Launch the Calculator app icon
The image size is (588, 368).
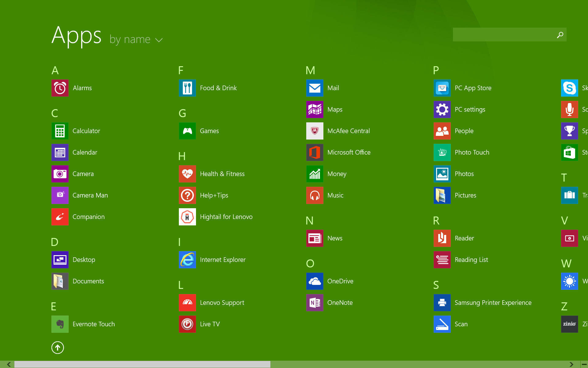coord(60,131)
